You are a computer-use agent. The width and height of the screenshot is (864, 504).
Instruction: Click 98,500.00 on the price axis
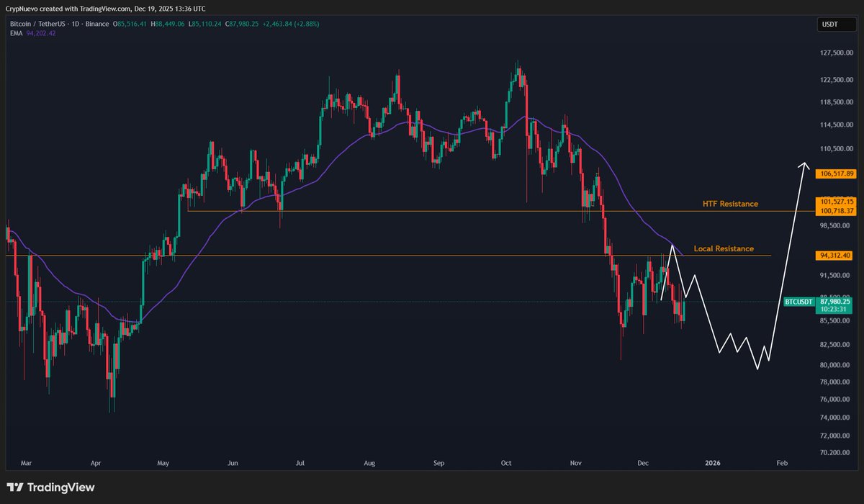tap(837, 225)
